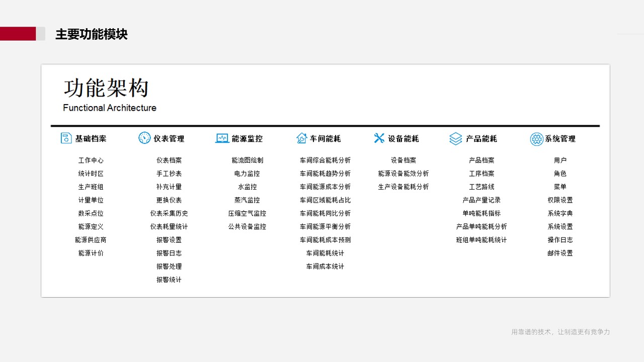Viewport: 644px width, 362px height.
Task: Click the 报警处理 item
Action: tap(169, 266)
